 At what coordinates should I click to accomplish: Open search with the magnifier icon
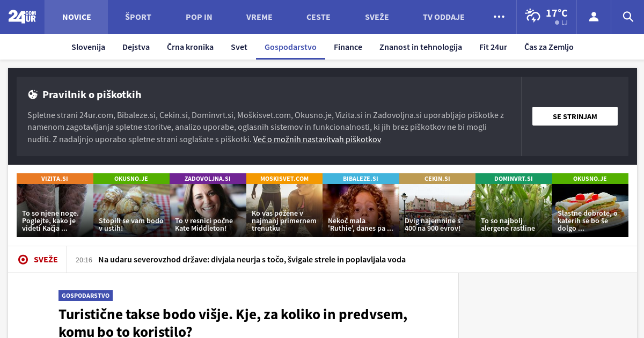pos(628,17)
